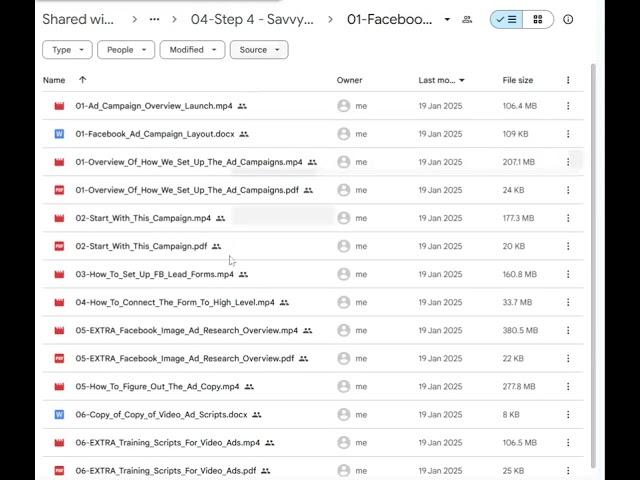The image size is (640, 480).
Task: Open more actions for 03-How_To_Set_Up_FB_Lead_Forms.mp4
Action: [568, 274]
